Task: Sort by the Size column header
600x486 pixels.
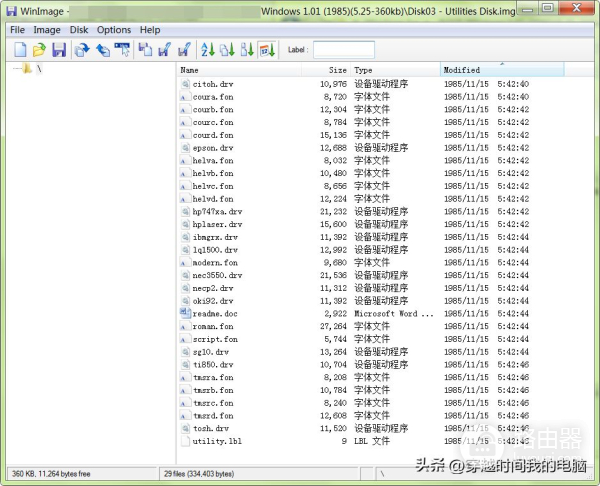Action: pyautogui.click(x=326, y=70)
